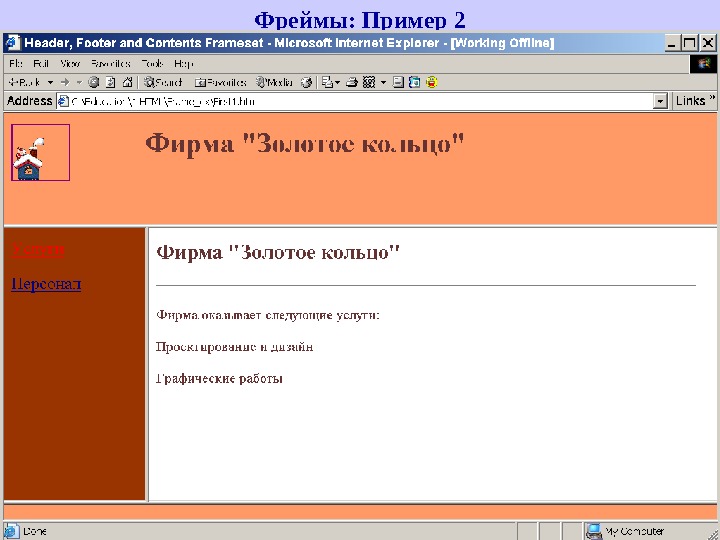This screenshot has height=540, width=720.
Task: Click the main frame heading 'Фирма "Золотое кольцо"'
Action: 278,253
